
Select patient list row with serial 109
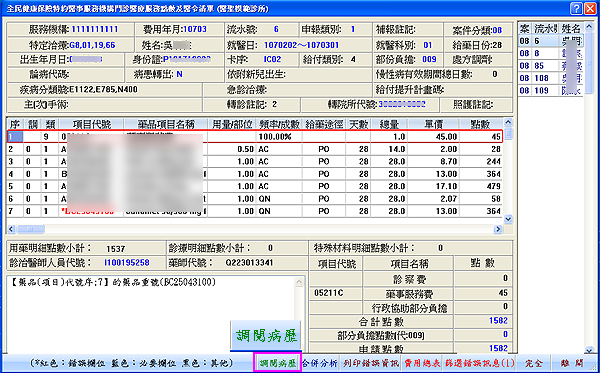click(x=551, y=91)
